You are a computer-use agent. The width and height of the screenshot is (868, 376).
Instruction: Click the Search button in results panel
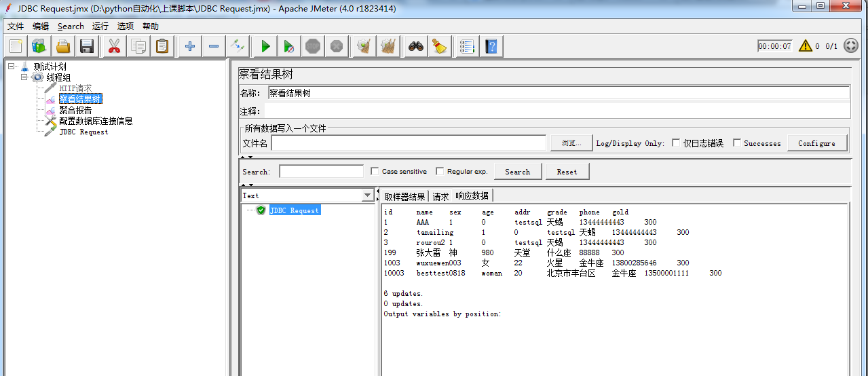517,172
